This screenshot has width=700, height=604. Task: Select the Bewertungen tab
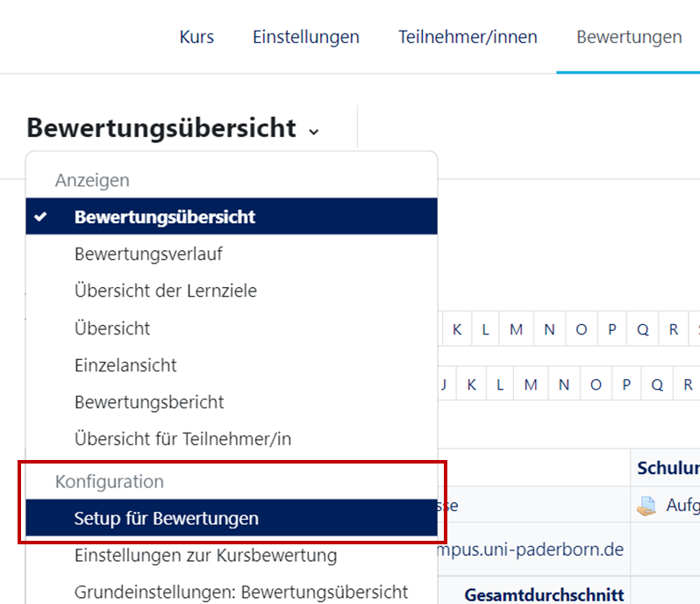(x=629, y=37)
